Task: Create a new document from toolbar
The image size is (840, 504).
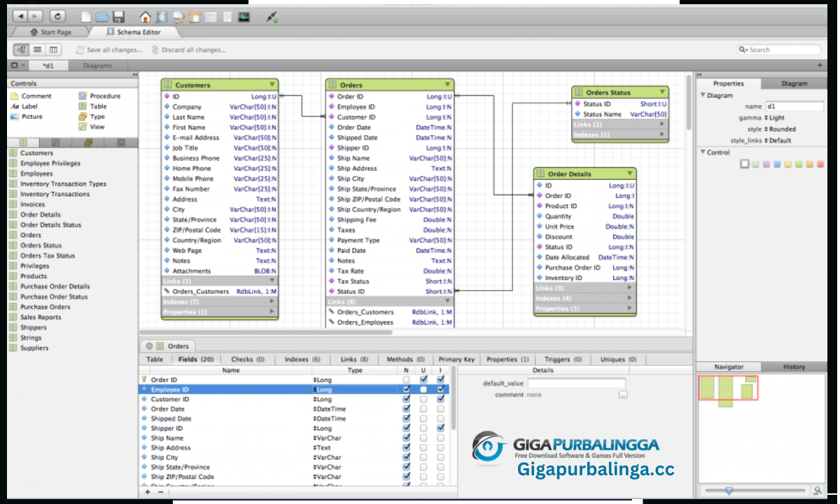Action: (86, 16)
